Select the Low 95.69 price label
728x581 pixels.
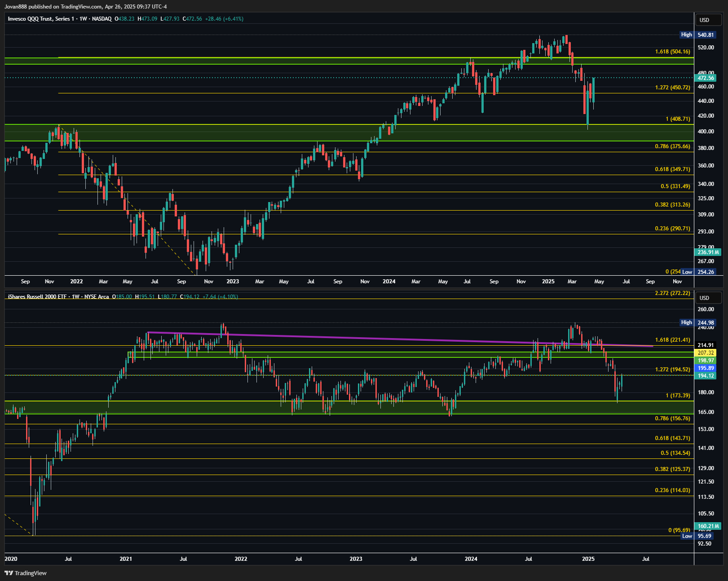[697, 536]
